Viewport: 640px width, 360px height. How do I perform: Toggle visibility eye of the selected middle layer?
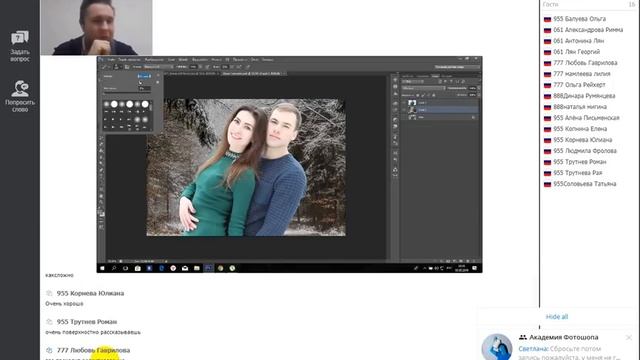click(x=404, y=110)
